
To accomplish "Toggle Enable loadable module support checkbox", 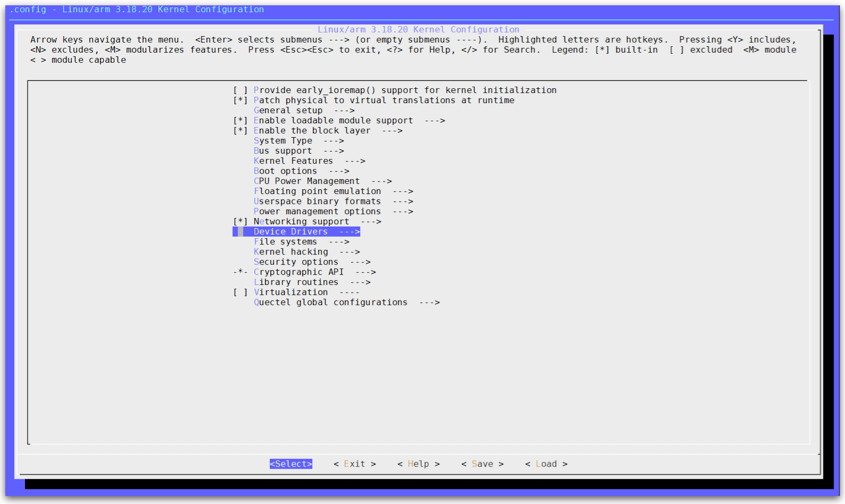I will pyautogui.click(x=240, y=121).
